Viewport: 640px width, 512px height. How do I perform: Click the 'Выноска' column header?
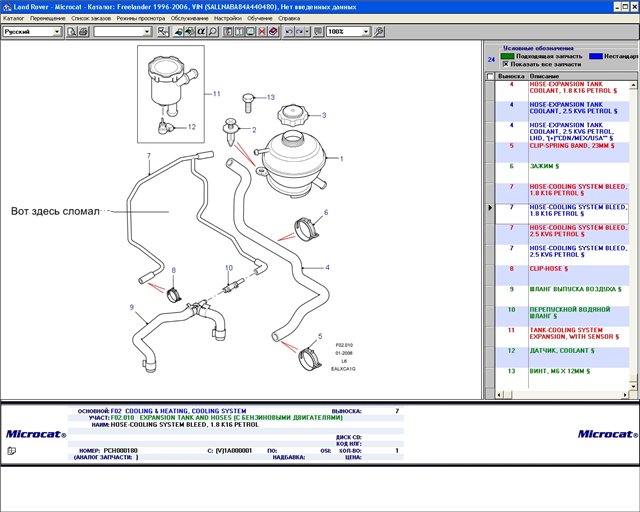point(511,76)
